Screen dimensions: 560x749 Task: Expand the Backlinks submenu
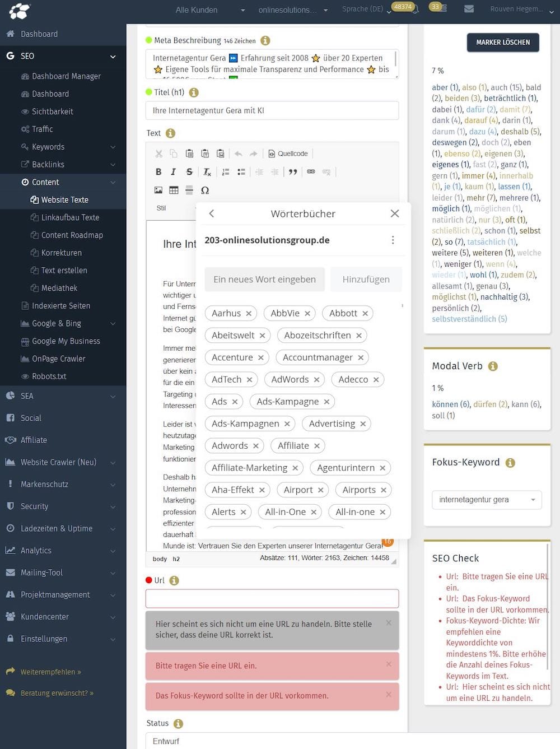(x=113, y=165)
